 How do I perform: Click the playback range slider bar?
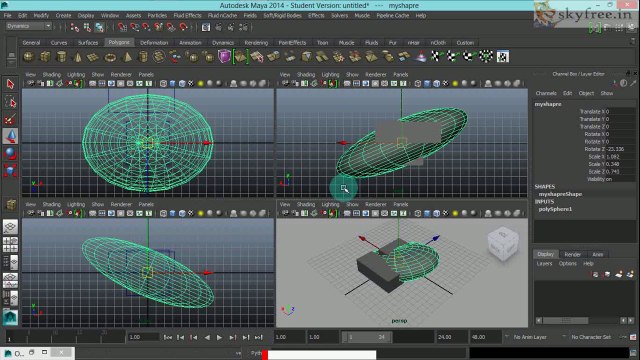coord(367,337)
